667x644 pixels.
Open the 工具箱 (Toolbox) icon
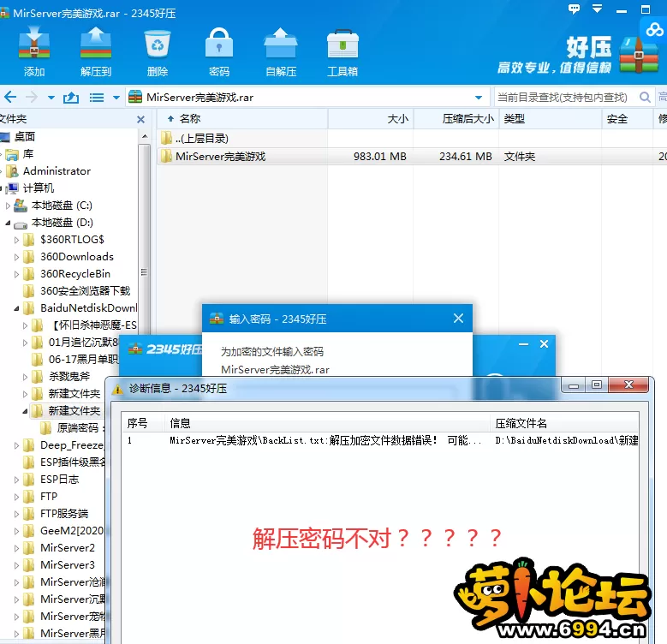[x=342, y=51]
